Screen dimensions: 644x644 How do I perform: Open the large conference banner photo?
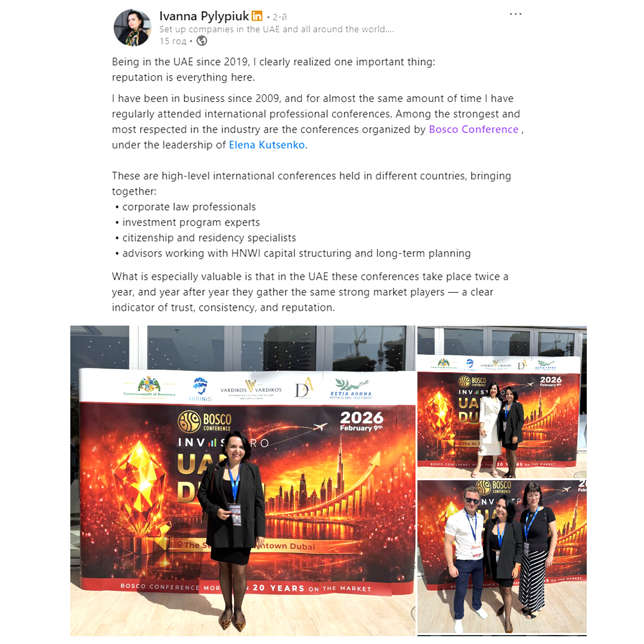point(243,481)
